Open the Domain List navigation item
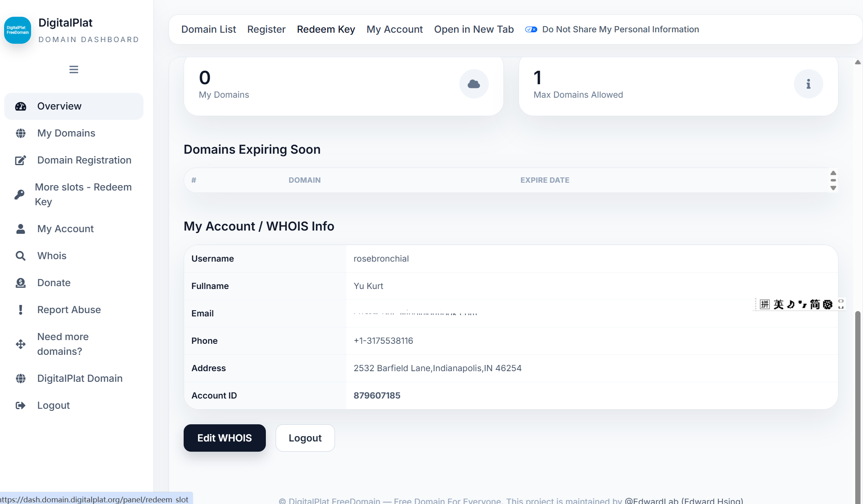The width and height of the screenshot is (863, 504). pyautogui.click(x=209, y=29)
